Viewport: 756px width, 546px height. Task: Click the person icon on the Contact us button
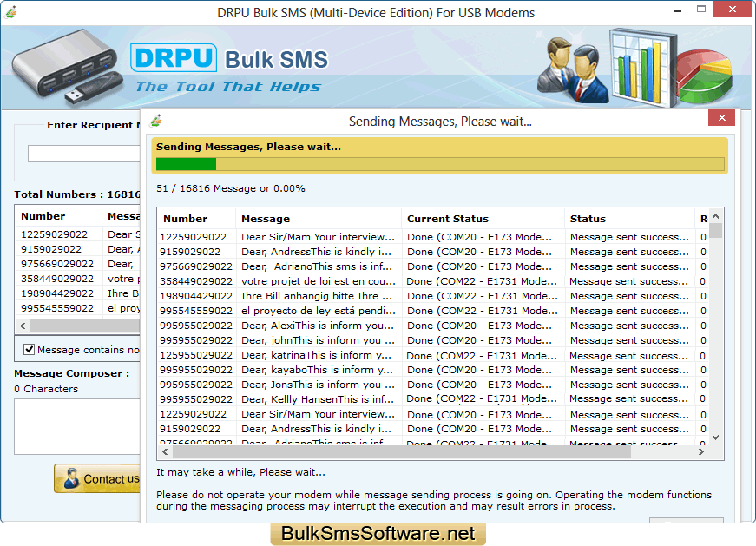pyautogui.click(x=71, y=478)
